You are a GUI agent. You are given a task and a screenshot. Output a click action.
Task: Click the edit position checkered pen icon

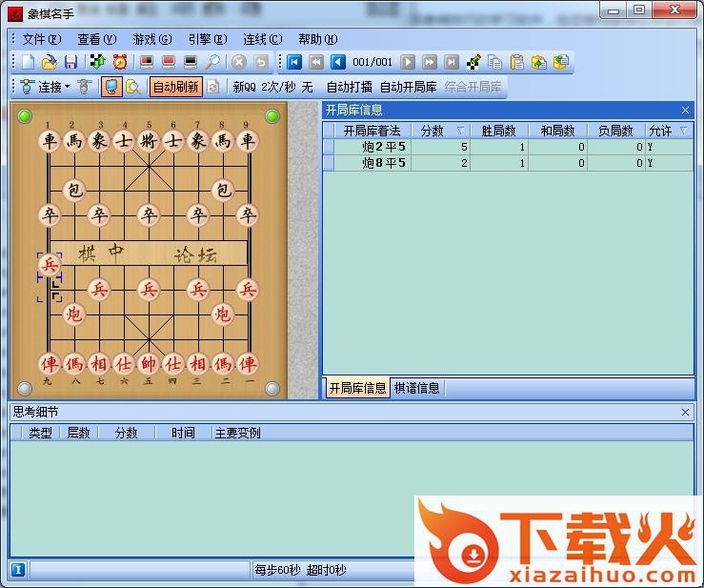click(473, 62)
